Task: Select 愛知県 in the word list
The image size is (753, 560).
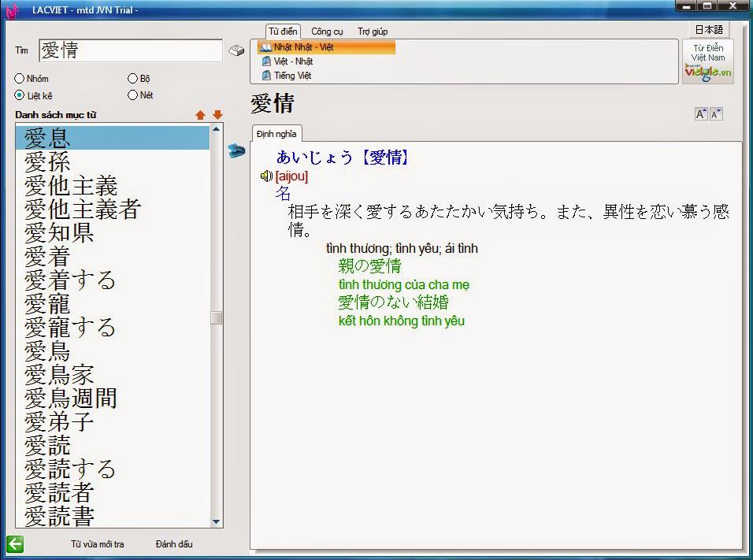Action: pos(113,232)
